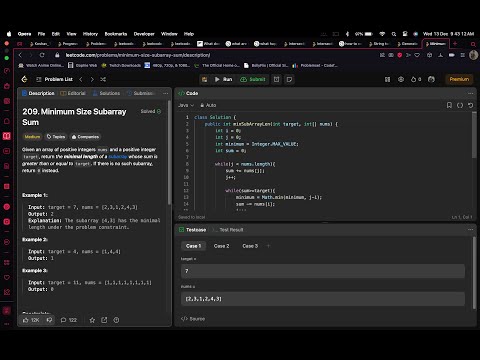This screenshot has width=480, height=360.
Task: Open the timer icon next to Submit
Action: pyautogui.click(x=277, y=79)
